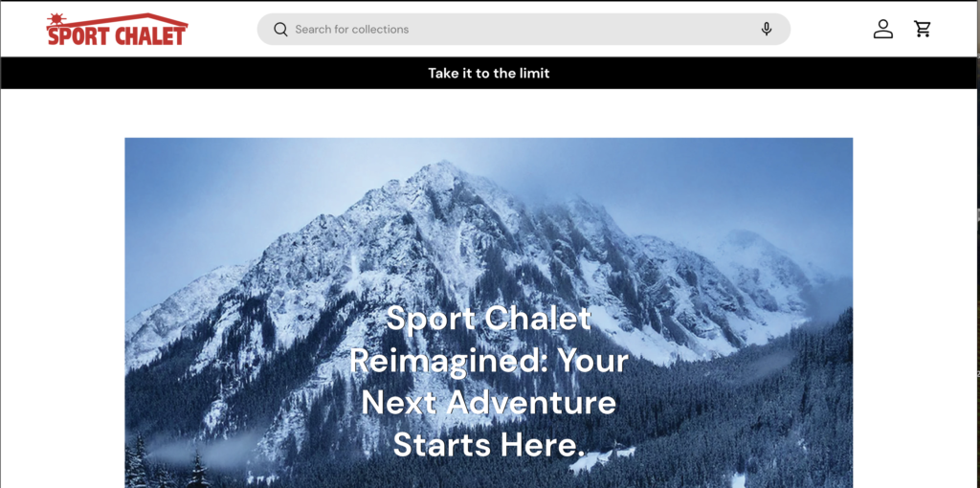Viewport: 980px width, 488px height.
Task: Click the magnifying glass search icon
Action: click(280, 30)
